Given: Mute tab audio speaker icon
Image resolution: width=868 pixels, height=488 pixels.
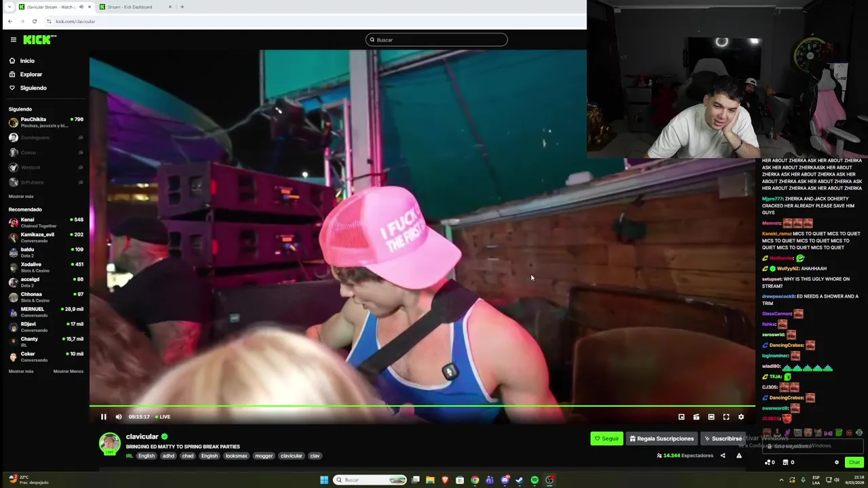Looking at the screenshot, I should [81, 7].
